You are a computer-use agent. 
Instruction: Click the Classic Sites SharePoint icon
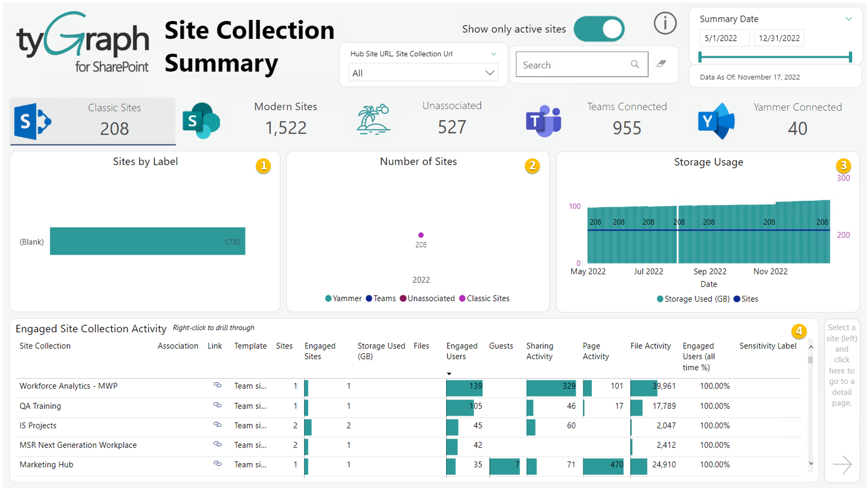click(x=33, y=121)
